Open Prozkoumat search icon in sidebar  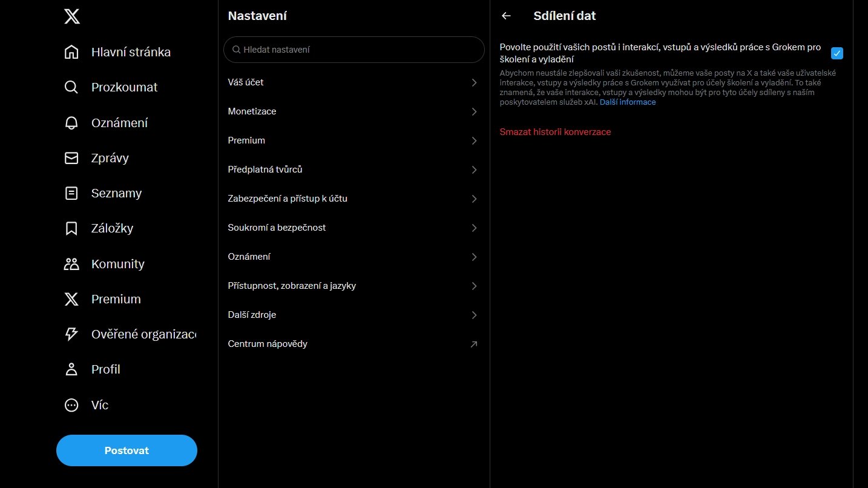(x=71, y=87)
